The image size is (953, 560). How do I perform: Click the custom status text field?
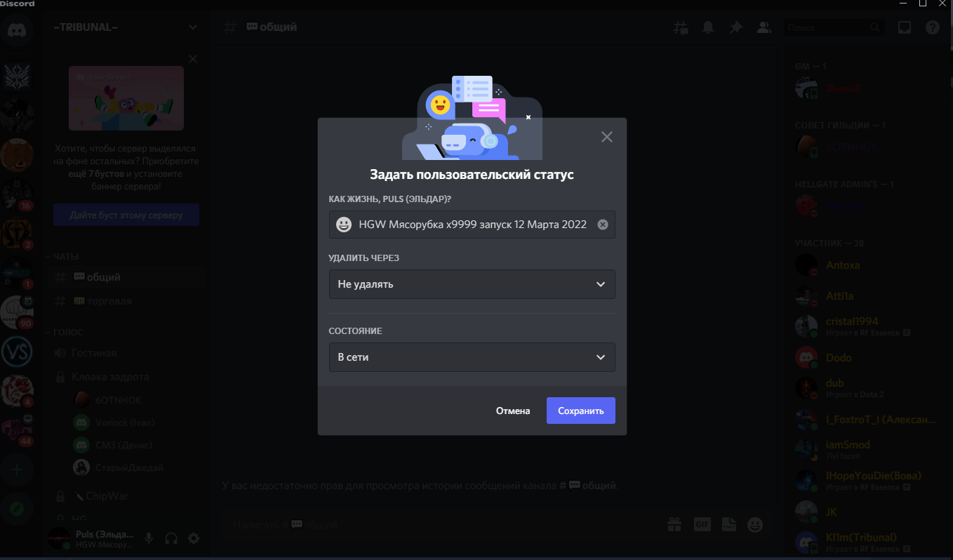coord(472,225)
